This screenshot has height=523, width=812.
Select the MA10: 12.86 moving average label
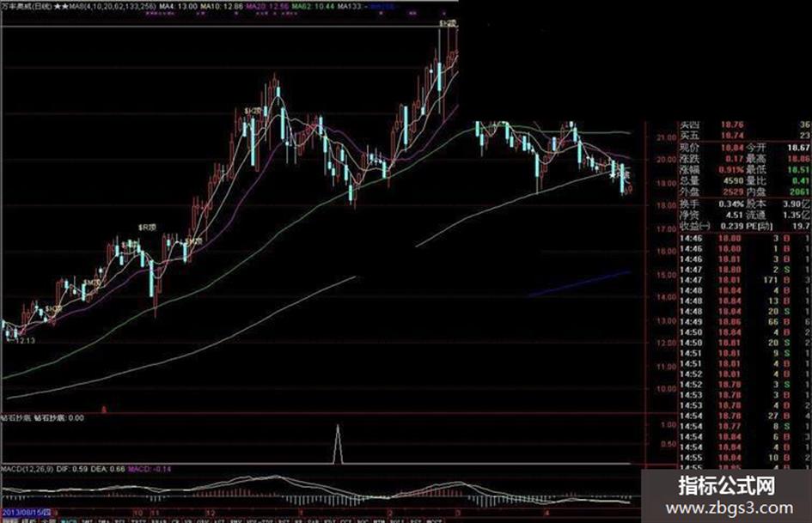tap(222, 7)
